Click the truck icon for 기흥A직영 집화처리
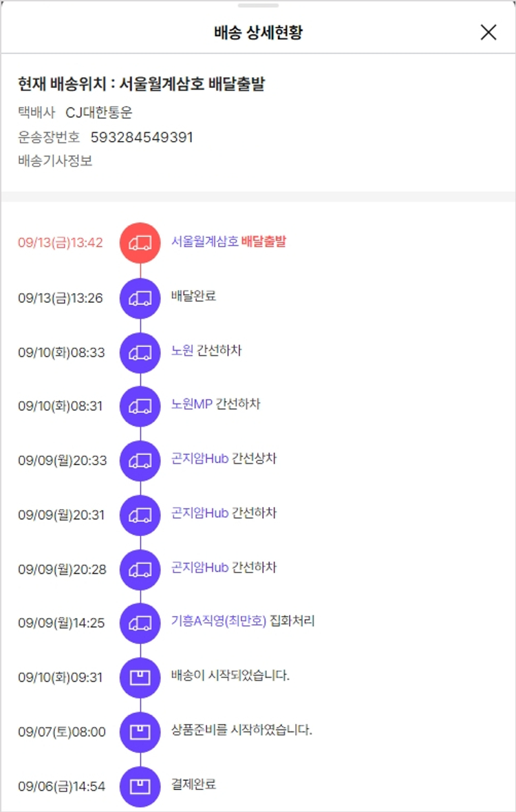This screenshot has height=812, width=516. pyautogui.click(x=140, y=623)
